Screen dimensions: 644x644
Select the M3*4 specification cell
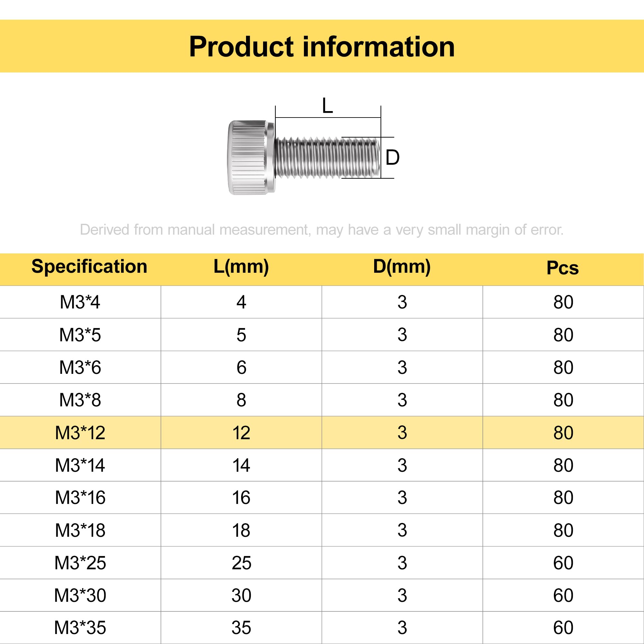[80, 302]
